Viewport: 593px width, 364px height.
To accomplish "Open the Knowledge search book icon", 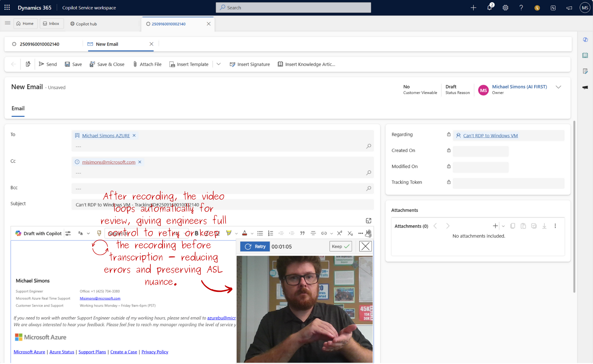I will [585, 55].
